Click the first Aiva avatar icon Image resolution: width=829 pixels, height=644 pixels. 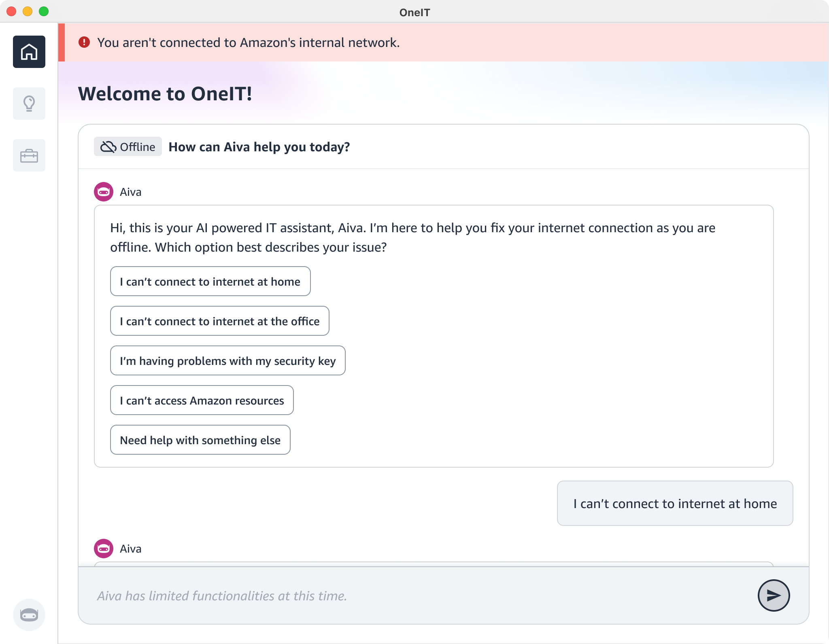[104, 192]
